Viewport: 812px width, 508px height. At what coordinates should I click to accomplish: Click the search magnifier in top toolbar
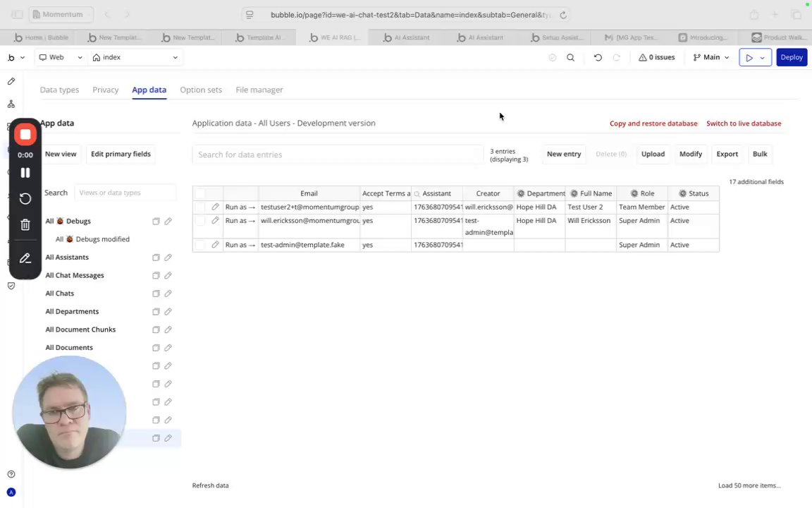570,58
